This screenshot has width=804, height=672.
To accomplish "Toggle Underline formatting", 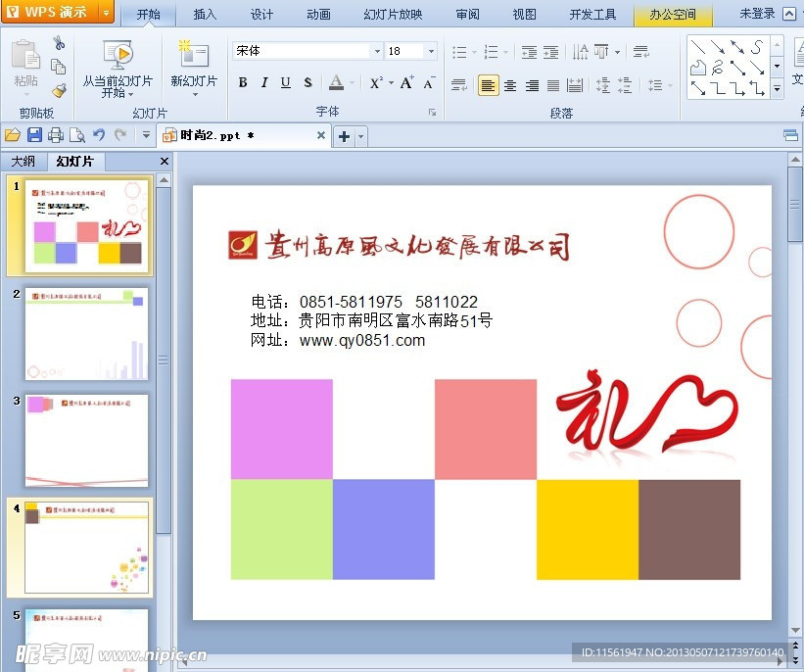I will (x=286, y=82).
